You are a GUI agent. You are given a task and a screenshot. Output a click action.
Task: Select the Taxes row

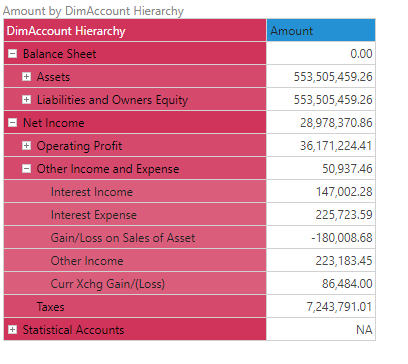(135, 307)
